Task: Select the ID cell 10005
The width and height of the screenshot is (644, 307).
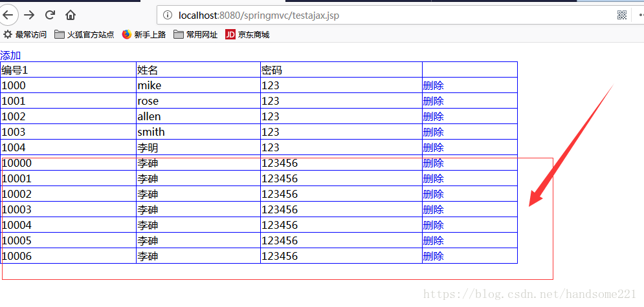Action: click(x=69, y=240)
